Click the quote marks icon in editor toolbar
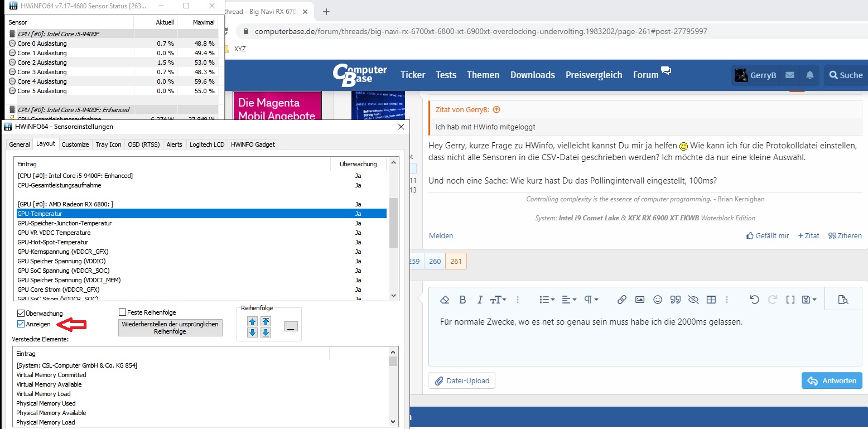This screenshot has height=429, width=868. click(676, 300)
